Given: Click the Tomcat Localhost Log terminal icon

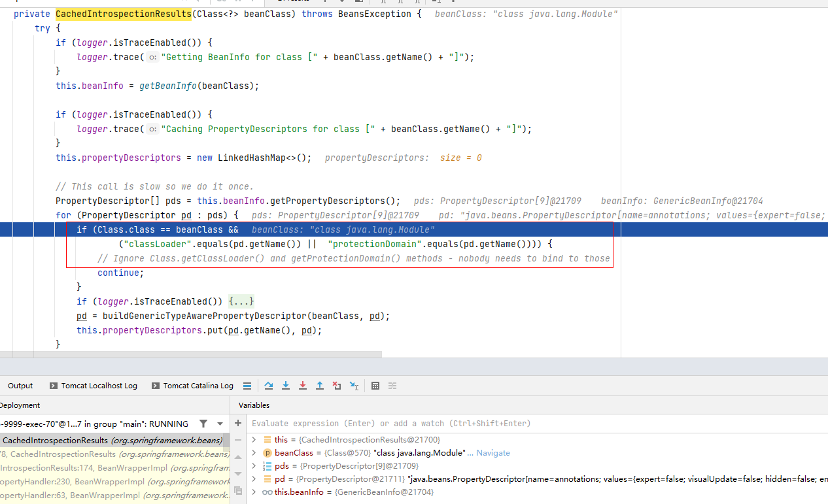Looking at the screenshot, I should [54, 386].
